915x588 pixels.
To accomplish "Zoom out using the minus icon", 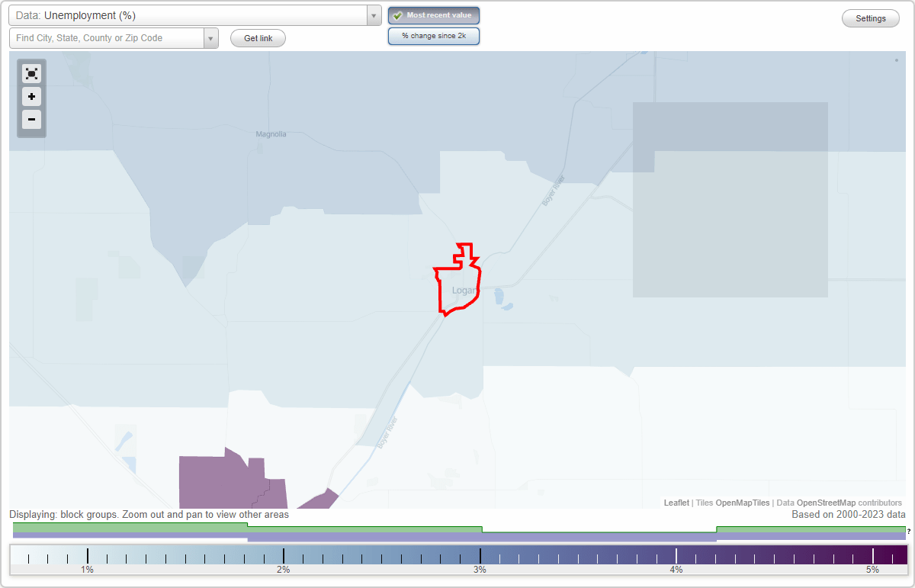I will (x=31, y=120).
